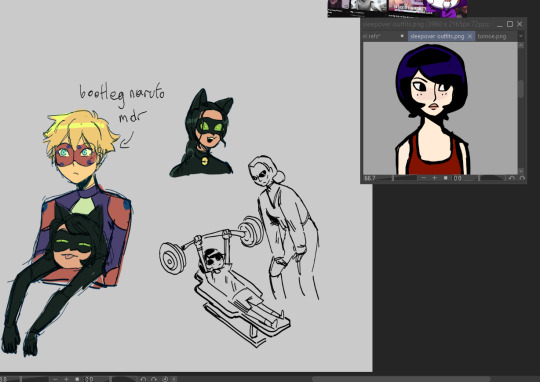Rotate sleepover outfits view clockwise

522,178
